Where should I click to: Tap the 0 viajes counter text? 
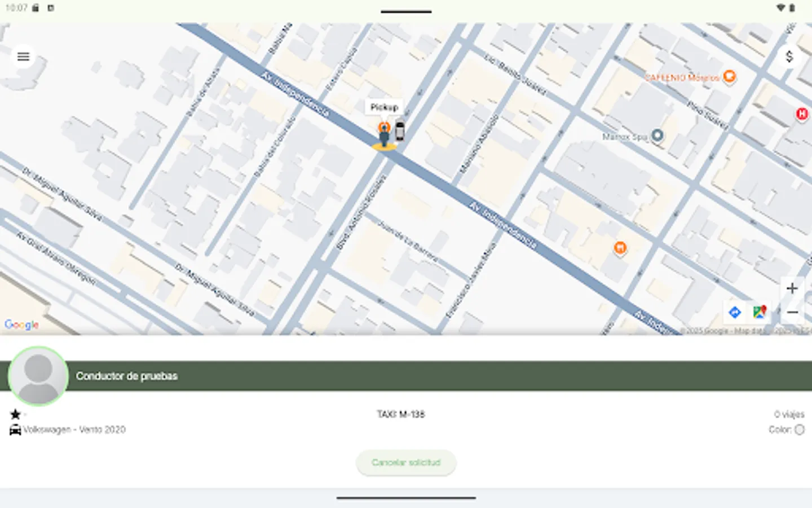(789, 414)
